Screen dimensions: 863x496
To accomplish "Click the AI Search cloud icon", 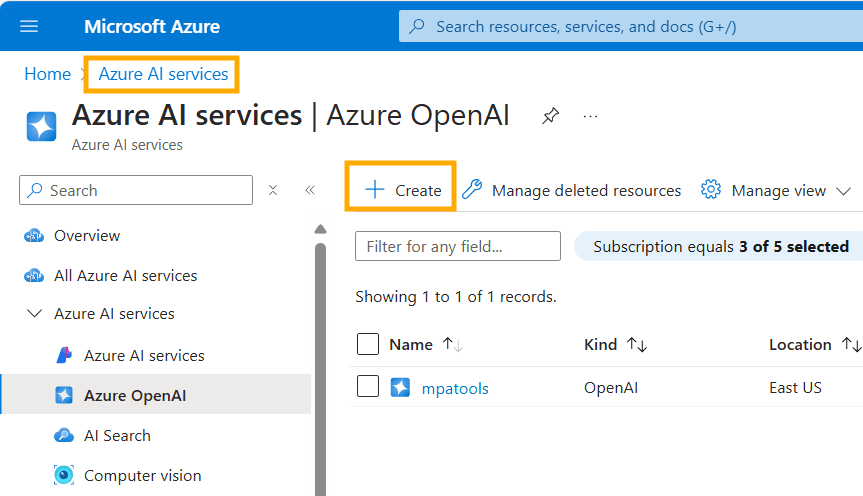I will 64,435.
